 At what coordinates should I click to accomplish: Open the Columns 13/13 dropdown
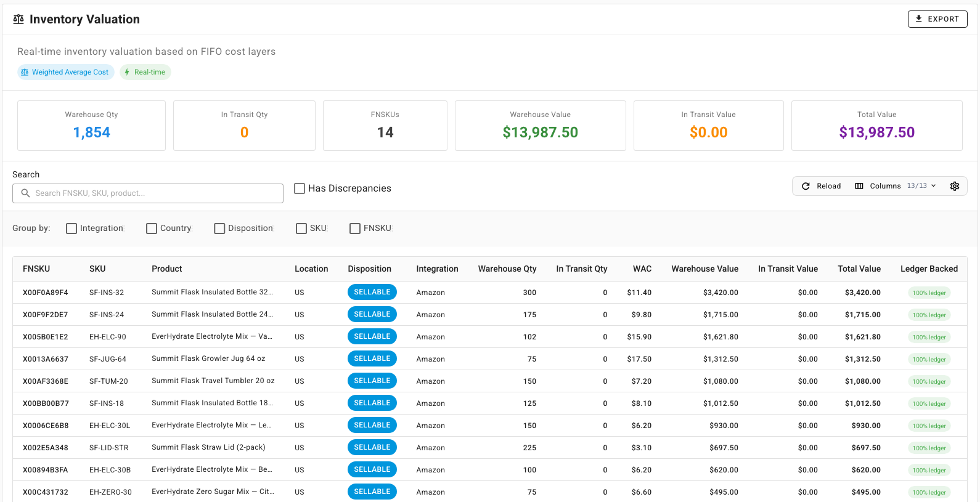click(x=896, y=186)
